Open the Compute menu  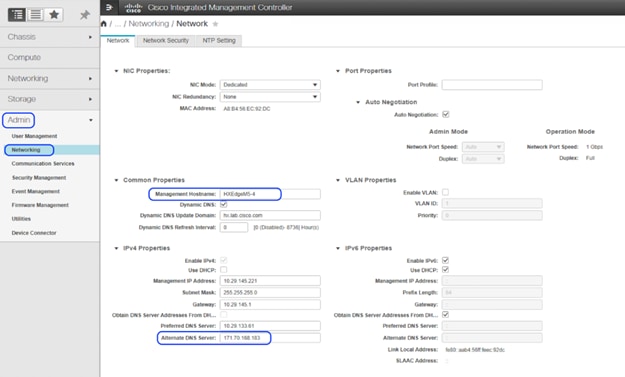[x=50, y=58]
